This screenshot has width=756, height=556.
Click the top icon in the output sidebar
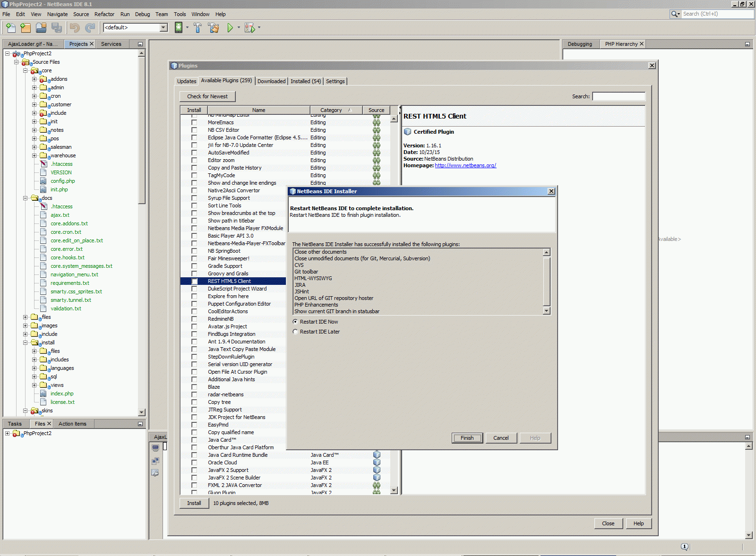point(155,448)
